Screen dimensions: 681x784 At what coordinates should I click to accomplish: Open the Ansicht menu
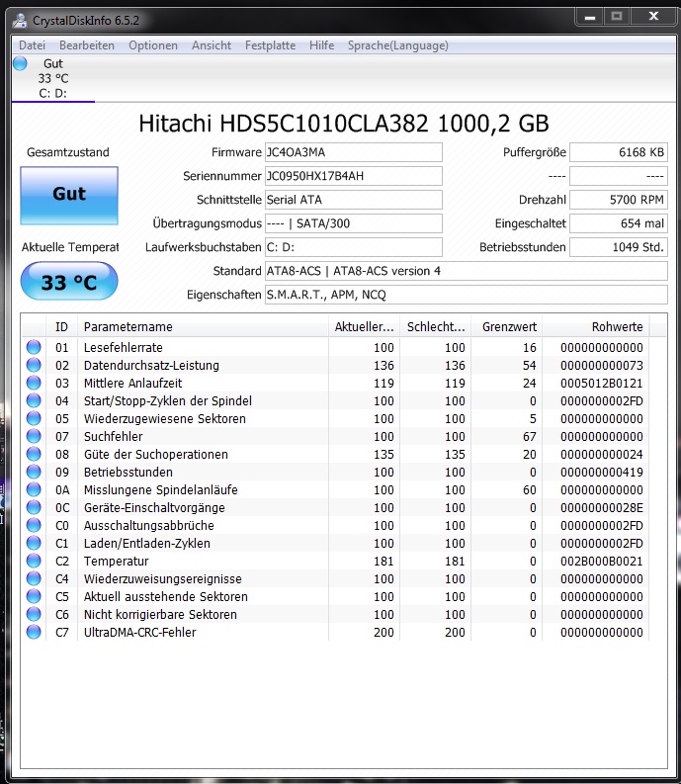(x=212, y=45)
